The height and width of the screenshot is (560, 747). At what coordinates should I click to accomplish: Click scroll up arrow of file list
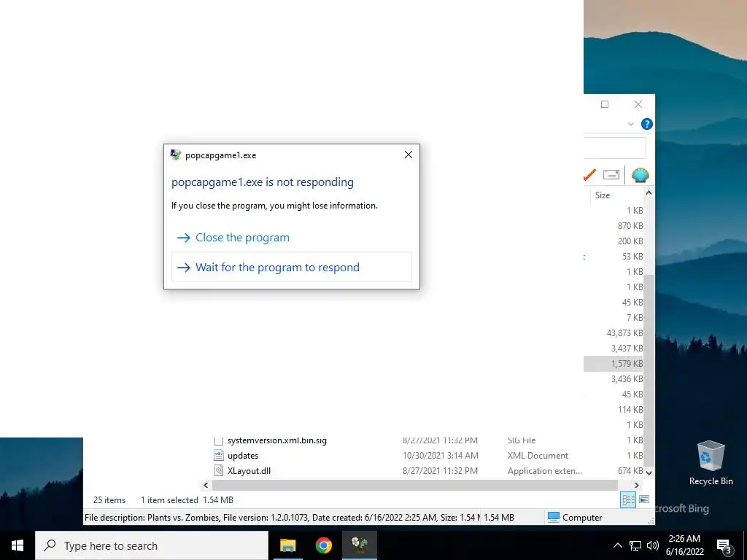click(x=649, y=192)
